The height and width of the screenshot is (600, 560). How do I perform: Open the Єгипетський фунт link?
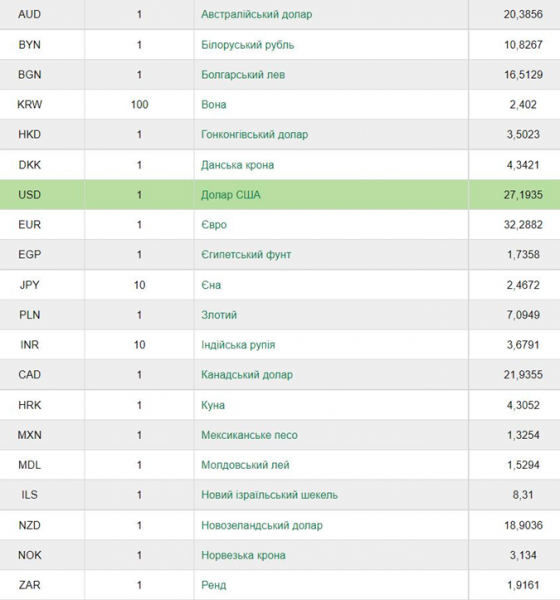click(246, 254)
